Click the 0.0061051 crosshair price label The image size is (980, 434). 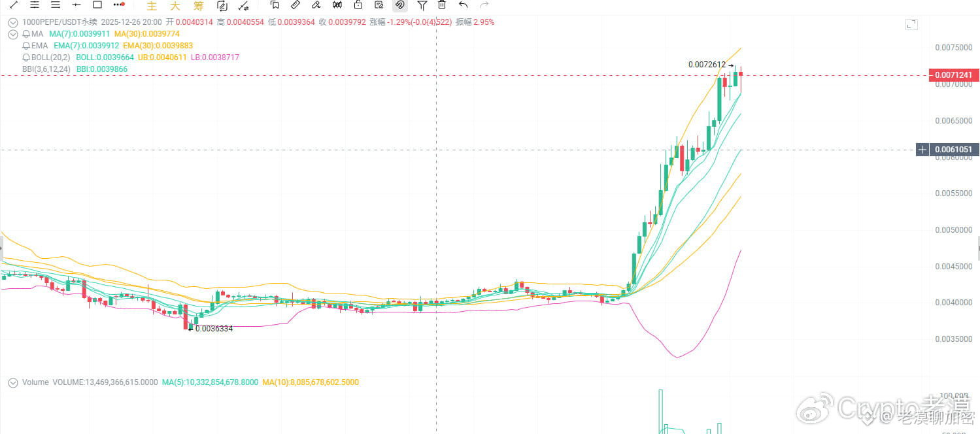click(954, 150)
